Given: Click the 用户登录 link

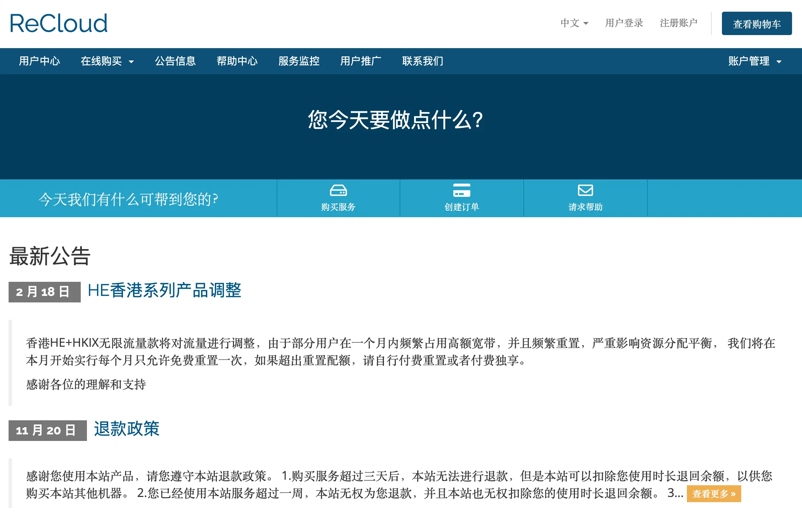Looking at the screenshot, I should (x=624, y=23).
